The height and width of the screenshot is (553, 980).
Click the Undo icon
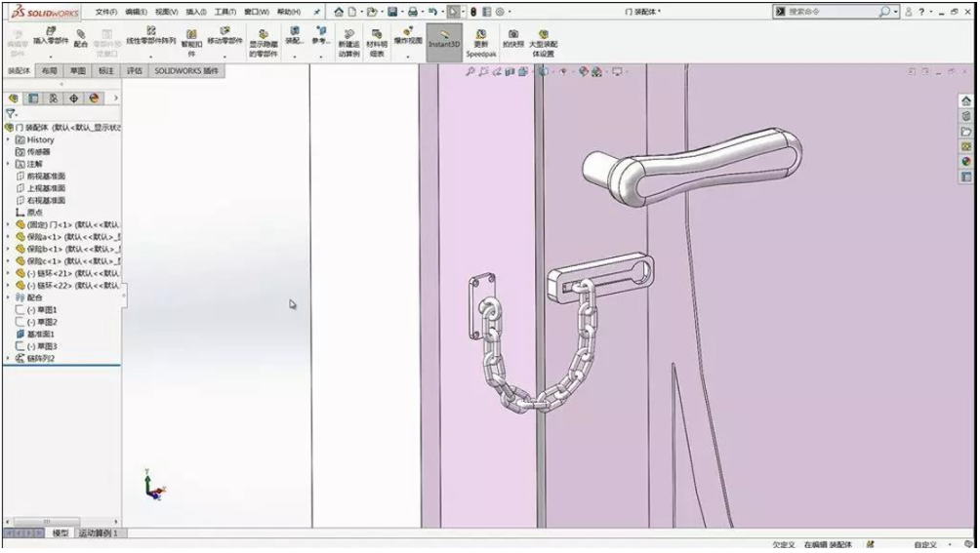[431, 12]
